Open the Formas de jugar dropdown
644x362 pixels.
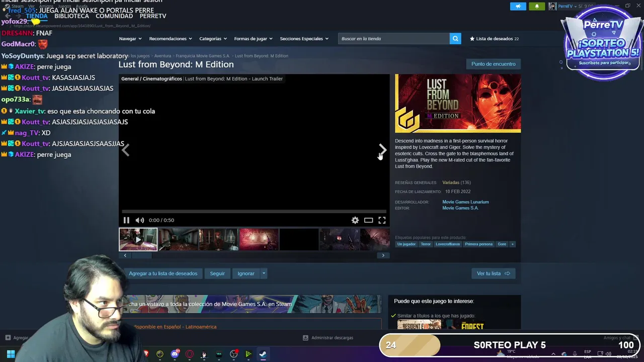pos(253,39)
